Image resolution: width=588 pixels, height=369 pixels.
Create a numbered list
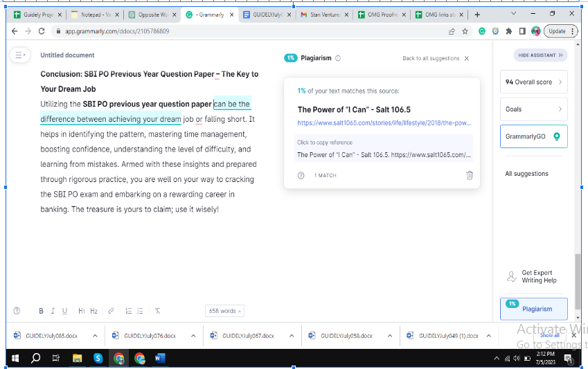point(129,311)
